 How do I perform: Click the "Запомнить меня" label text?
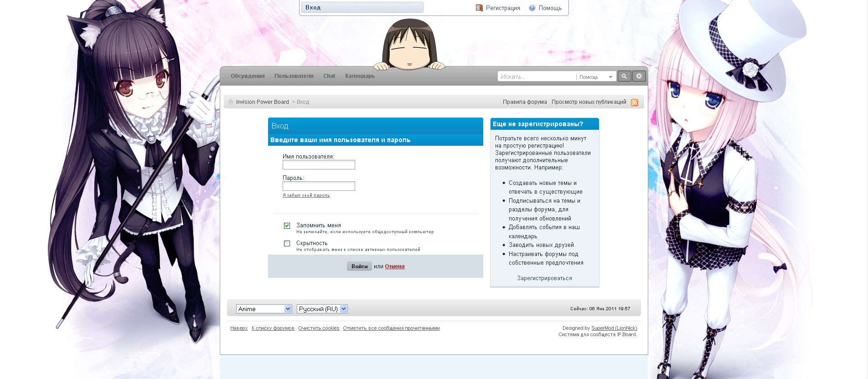point(319,225)
